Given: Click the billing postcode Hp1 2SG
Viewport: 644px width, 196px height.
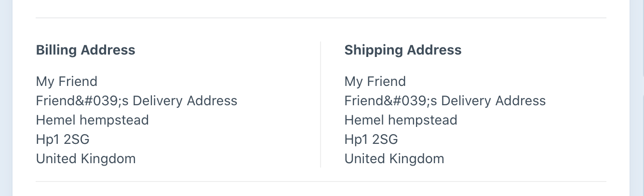Looking at the screenshot, I should pos(63,139).
